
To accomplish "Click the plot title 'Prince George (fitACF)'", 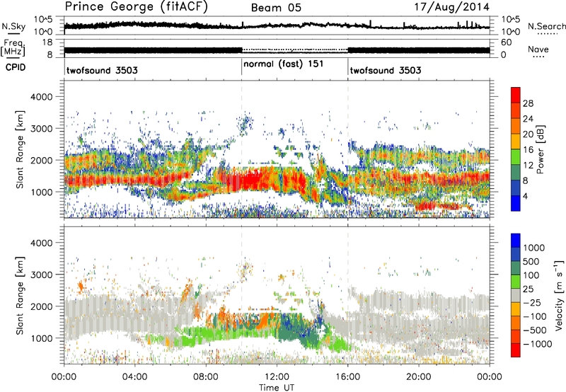I will coord(136,7).
